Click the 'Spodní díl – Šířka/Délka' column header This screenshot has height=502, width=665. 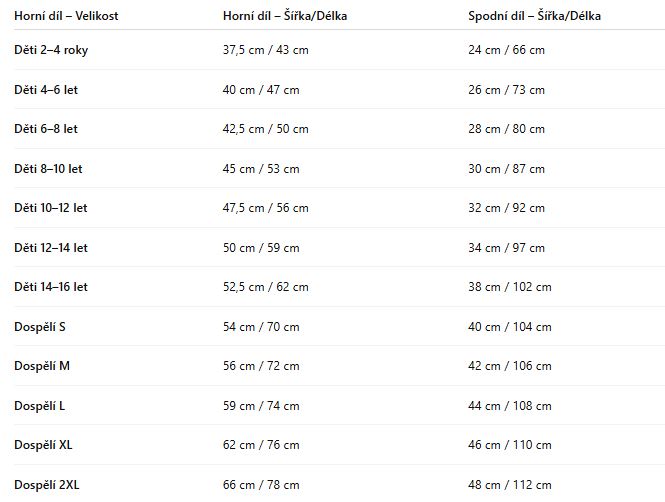[534, 17]
